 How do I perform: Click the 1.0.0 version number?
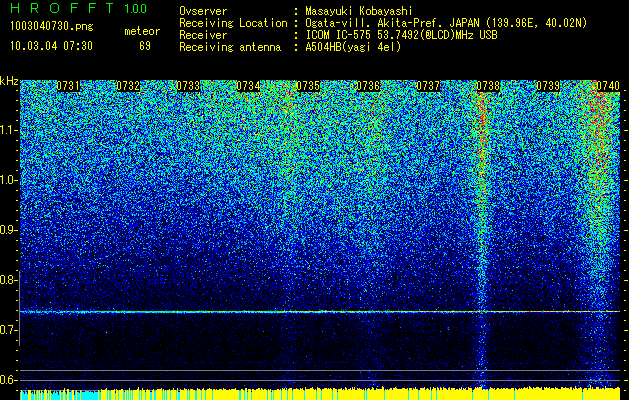(136, 9)
